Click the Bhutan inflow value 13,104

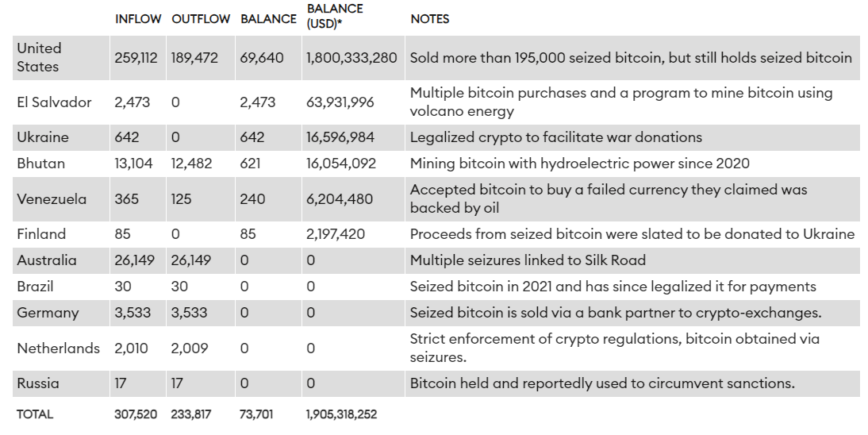133,164
